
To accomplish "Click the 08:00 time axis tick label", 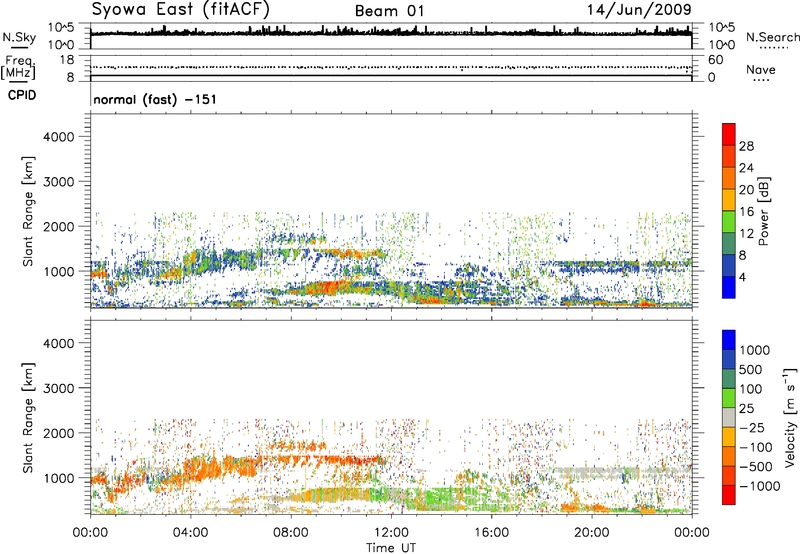I will click(291, 533).
